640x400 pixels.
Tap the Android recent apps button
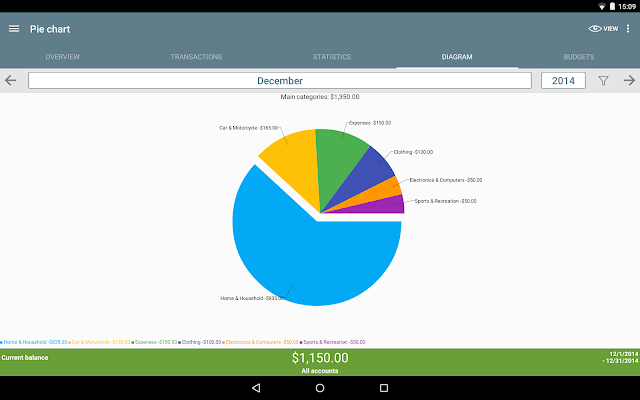(384, 388)
